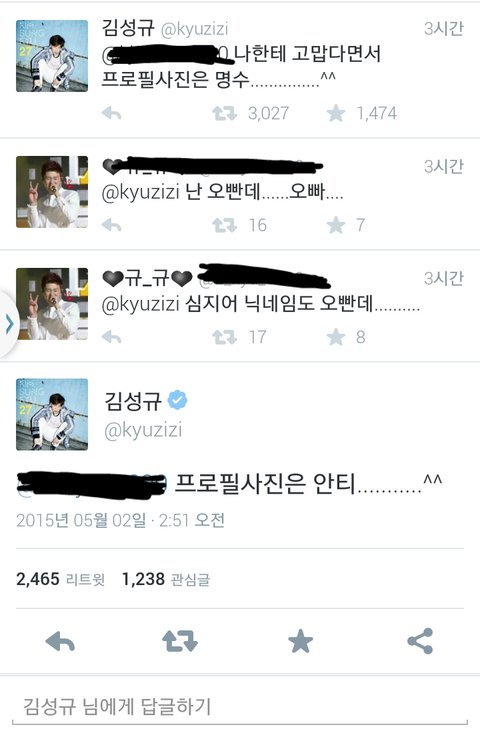Reply to the first 김성규 tweet
The image size is (480, 737).
pyautogui.click(x=111, y=113)
